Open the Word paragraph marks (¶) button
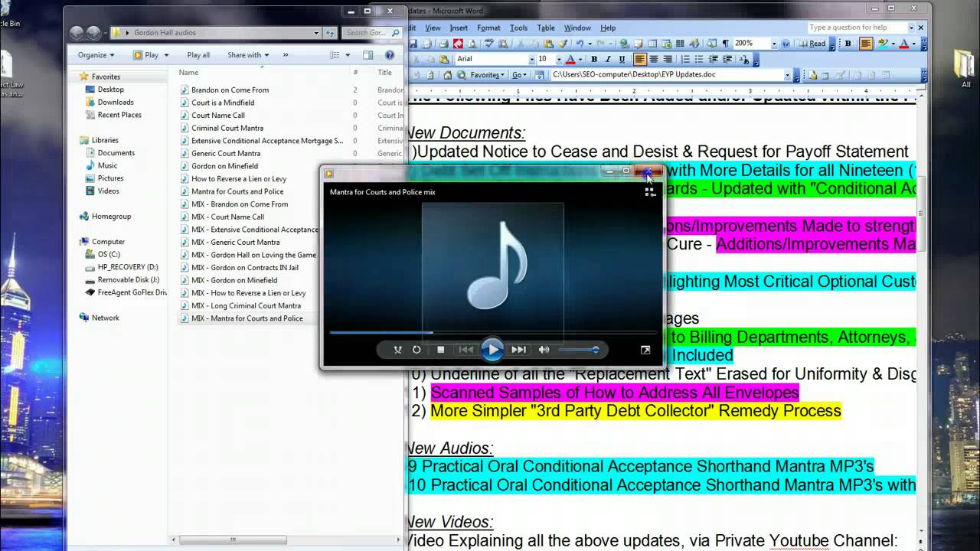This screenshot has width=980, height=551. [x=725, y=44]
